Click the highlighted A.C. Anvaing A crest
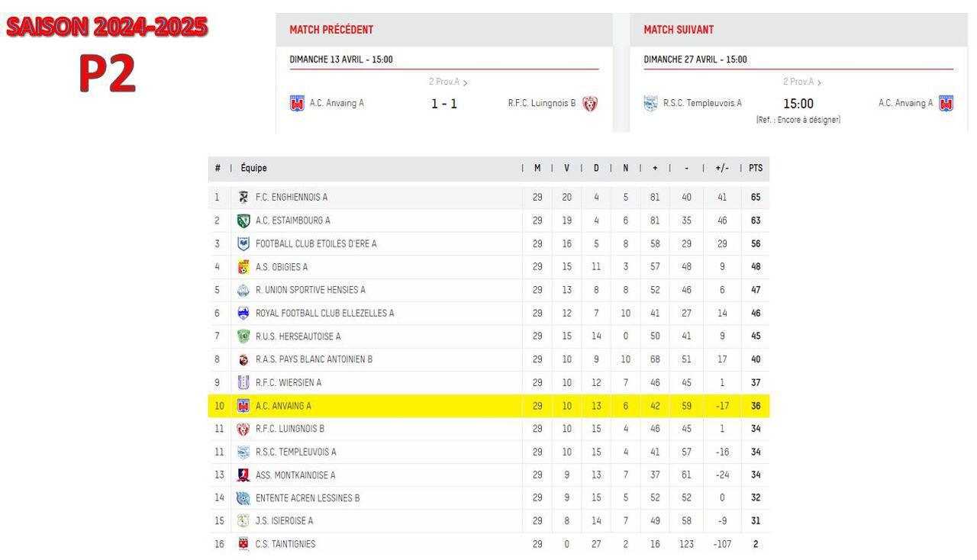Screen dimensions: 977x560 coord(243,406)
